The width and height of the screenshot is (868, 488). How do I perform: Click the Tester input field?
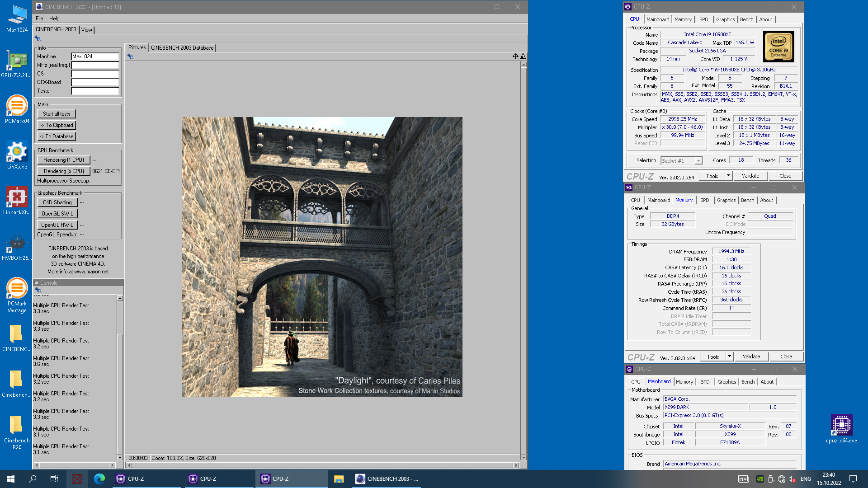95,91
